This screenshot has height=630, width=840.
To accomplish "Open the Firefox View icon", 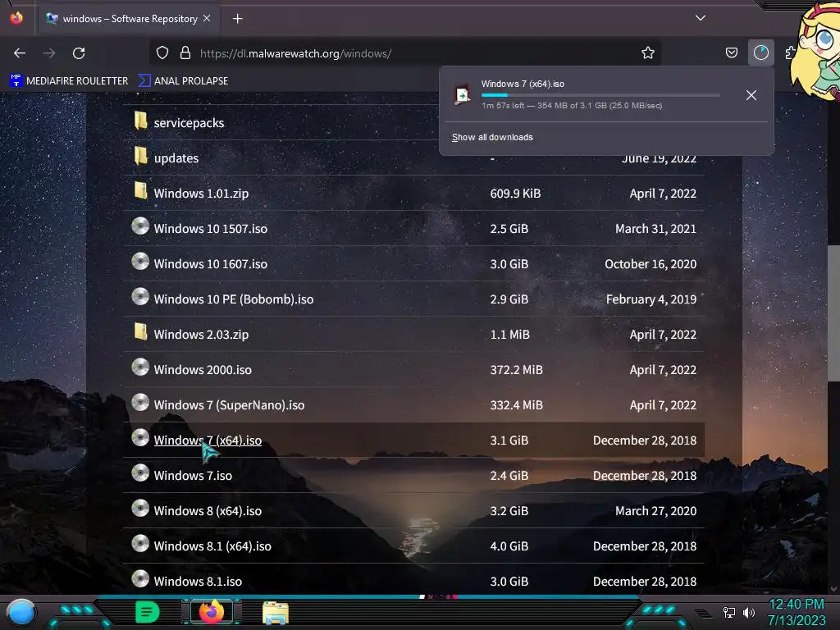I will pyautogui.click(x=16, y=18).
